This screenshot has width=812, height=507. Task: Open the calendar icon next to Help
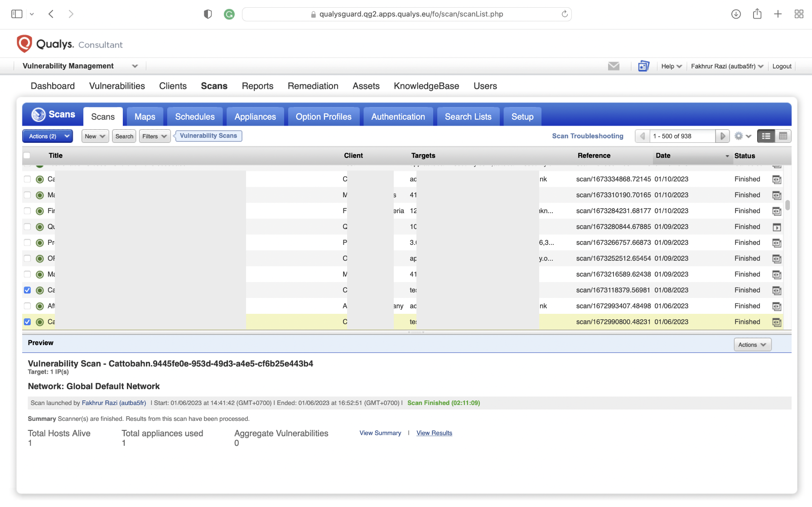[x=643, y=66]
